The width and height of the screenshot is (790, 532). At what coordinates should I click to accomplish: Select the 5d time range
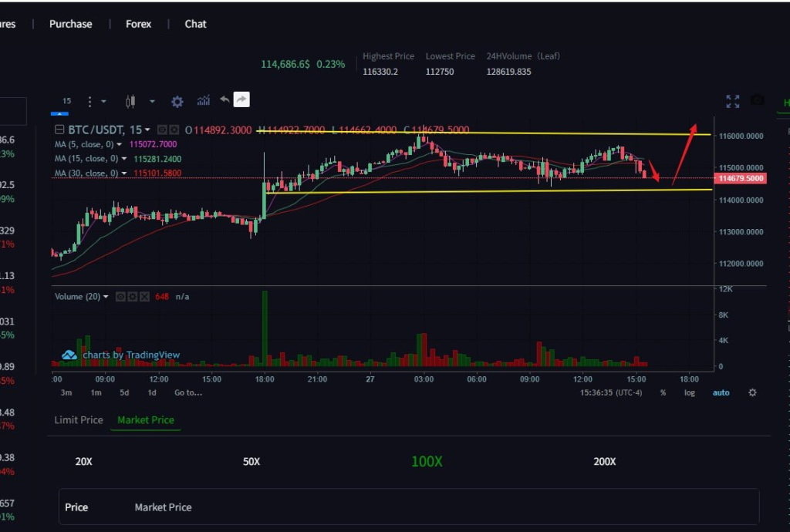[x=124, y=392]
